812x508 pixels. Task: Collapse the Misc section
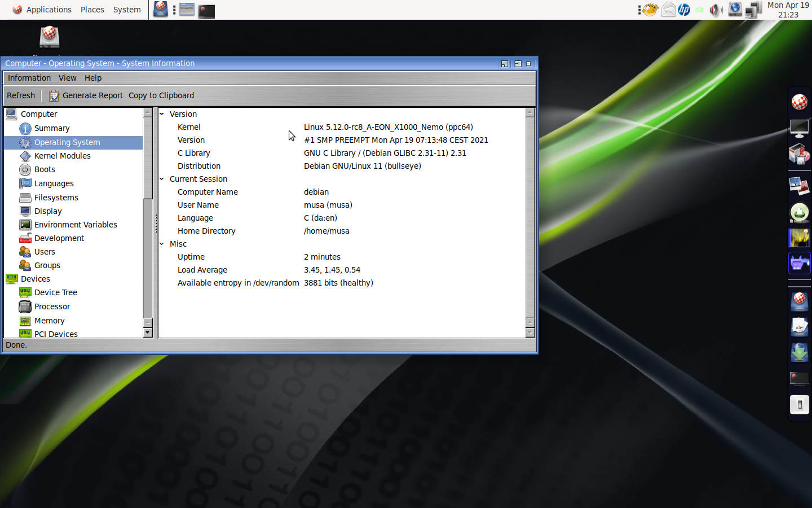162,244
